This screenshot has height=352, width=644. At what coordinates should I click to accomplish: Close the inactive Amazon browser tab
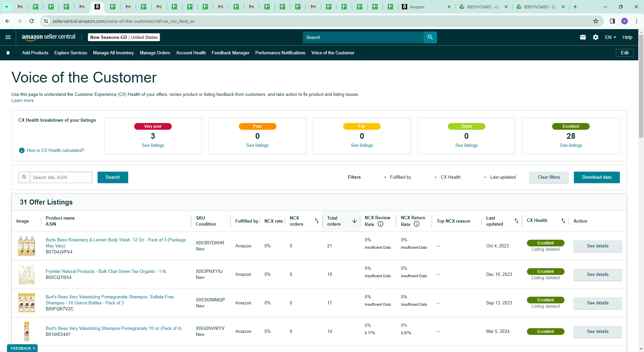click(x=449, y=7)
